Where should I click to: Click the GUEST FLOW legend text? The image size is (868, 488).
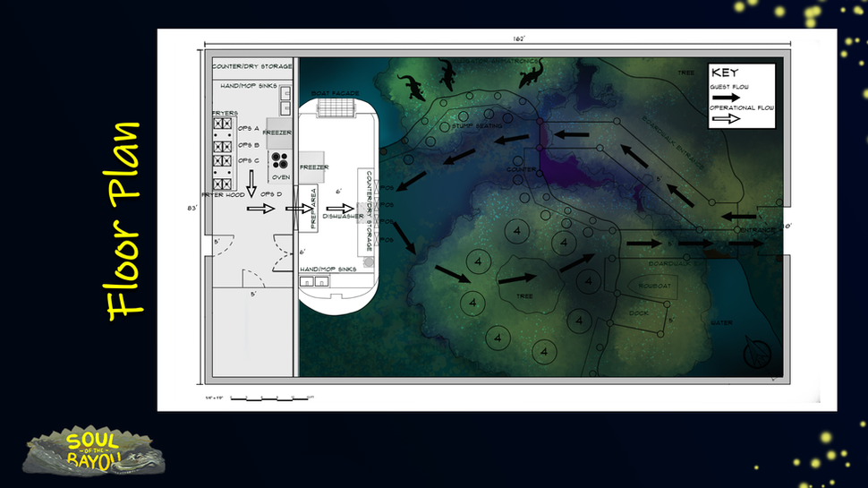coord(729,87)
